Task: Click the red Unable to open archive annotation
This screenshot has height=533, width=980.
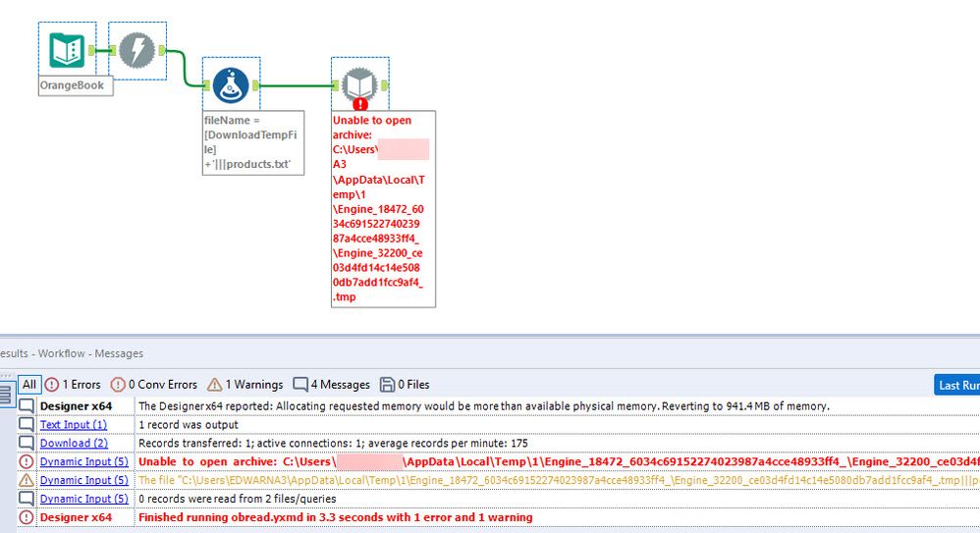Action: 383,209
